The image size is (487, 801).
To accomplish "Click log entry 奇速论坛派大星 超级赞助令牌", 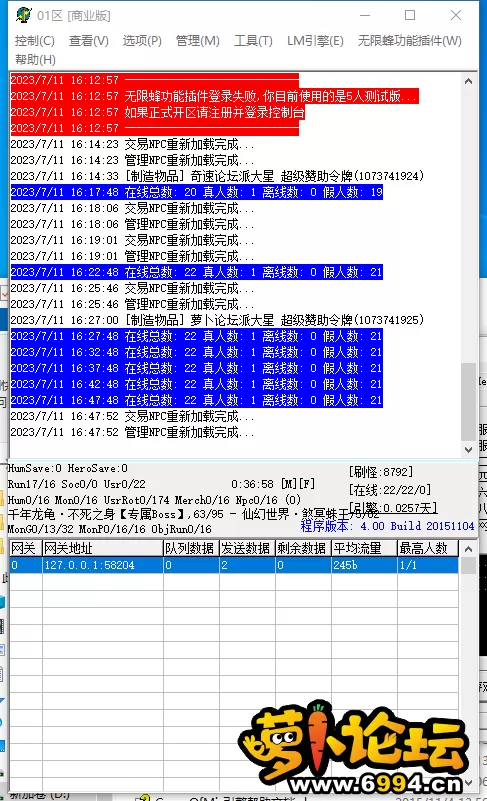I will tap(217, 176).
